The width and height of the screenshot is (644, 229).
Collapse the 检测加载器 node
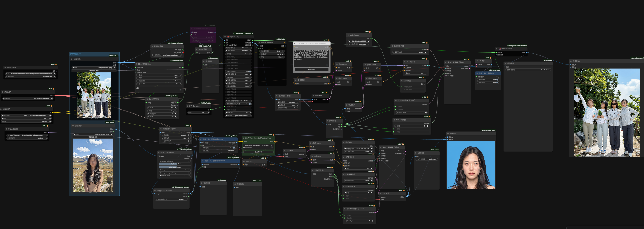[152, 46]
